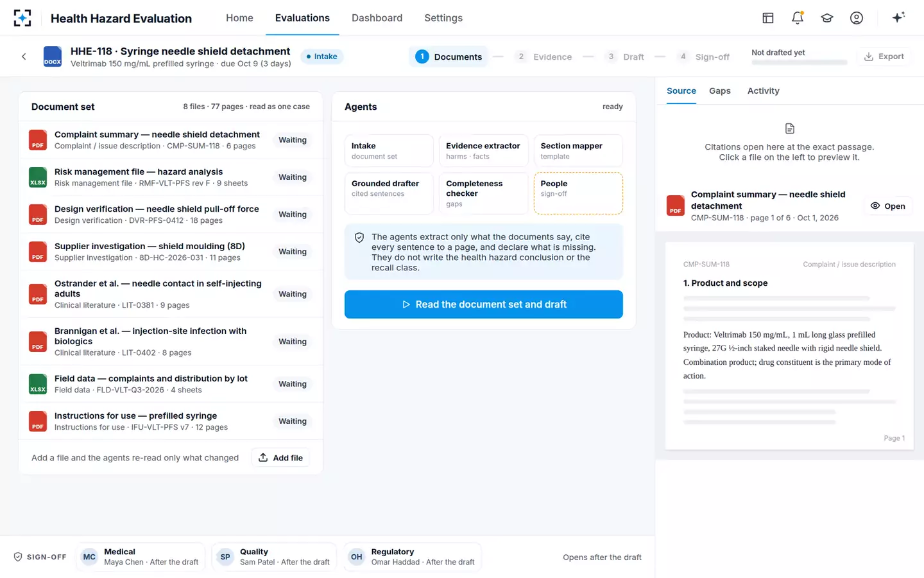Switch to the Activity tab
Viewport: 924px width, 578px height.
click(x=764, y=91)
